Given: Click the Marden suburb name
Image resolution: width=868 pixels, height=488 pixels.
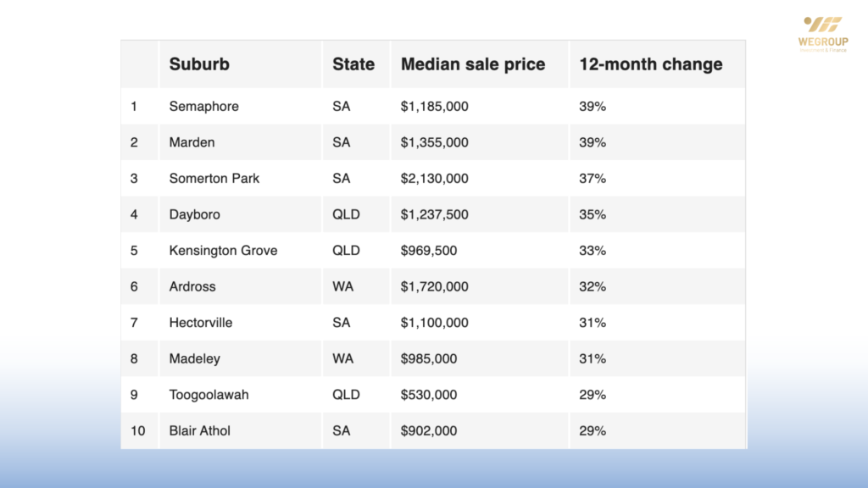Looking at the screenshot, I should [x=192, y=142].
